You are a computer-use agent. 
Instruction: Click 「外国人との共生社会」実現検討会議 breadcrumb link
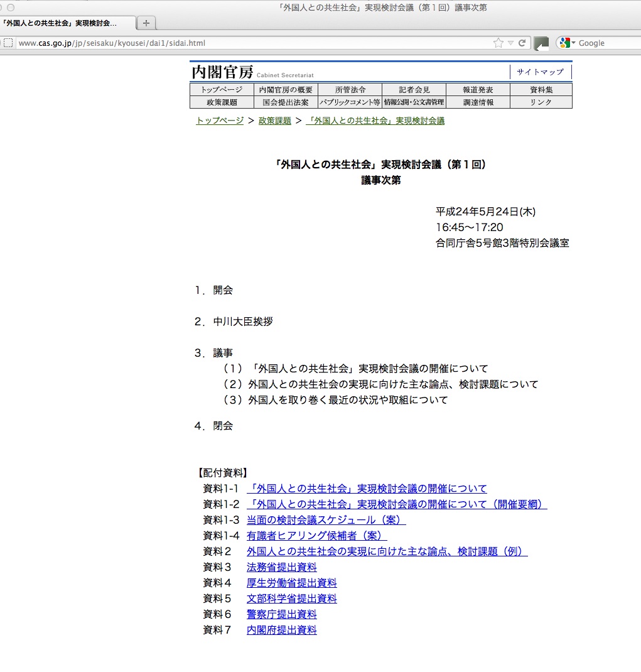coord(375,121)
